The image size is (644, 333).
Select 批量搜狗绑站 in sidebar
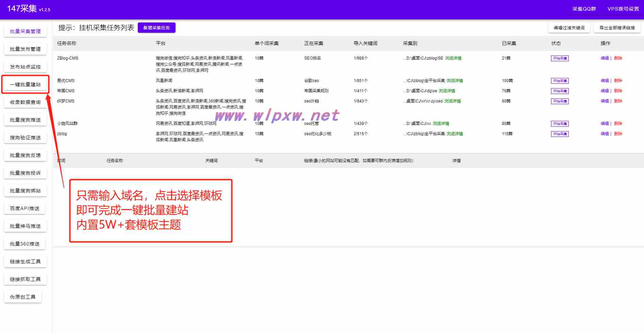(x=25, y=191)
